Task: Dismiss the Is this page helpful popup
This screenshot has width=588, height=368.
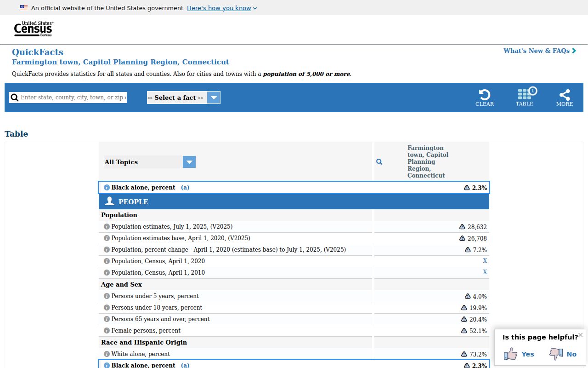Action: [x=581, y=335]
